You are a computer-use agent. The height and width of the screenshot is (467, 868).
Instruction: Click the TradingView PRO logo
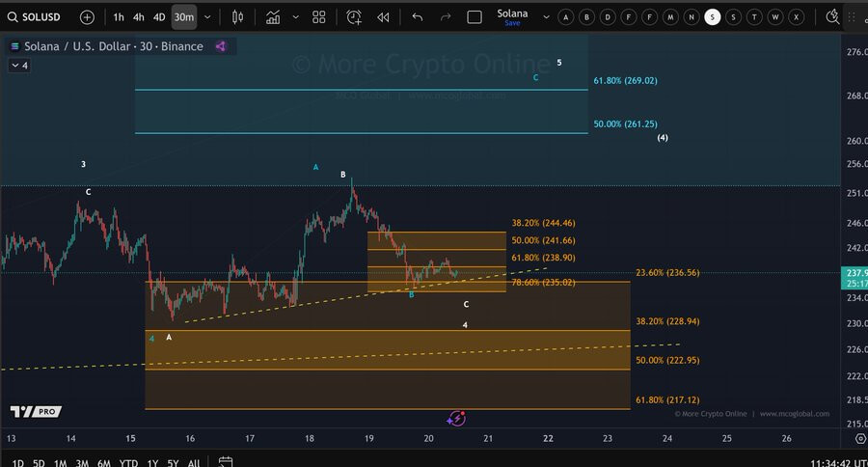tap(36, 412)
